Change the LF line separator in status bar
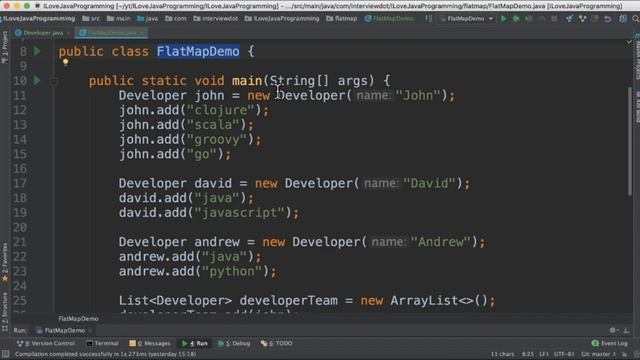Screen dimensions: 640x360 pos(544,354)
